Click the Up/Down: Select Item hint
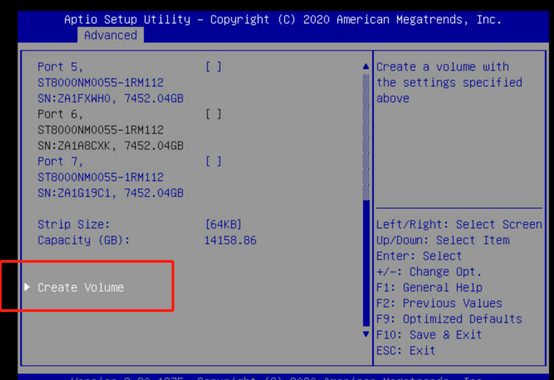Viewport: 554px width, 380px height. click(443, 241)
